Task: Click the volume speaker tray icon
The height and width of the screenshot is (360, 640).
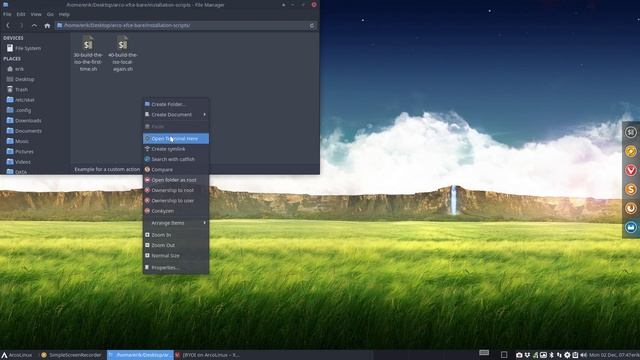Action: coord(583,355)
